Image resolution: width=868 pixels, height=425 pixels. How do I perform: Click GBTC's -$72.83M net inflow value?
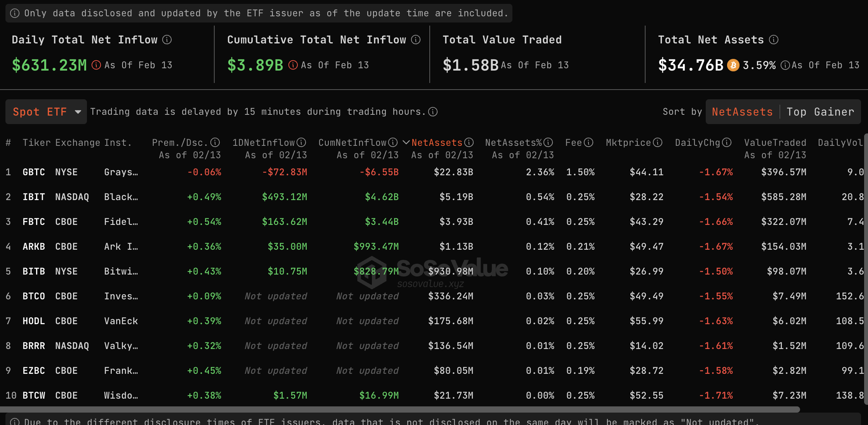click(285, 172)
